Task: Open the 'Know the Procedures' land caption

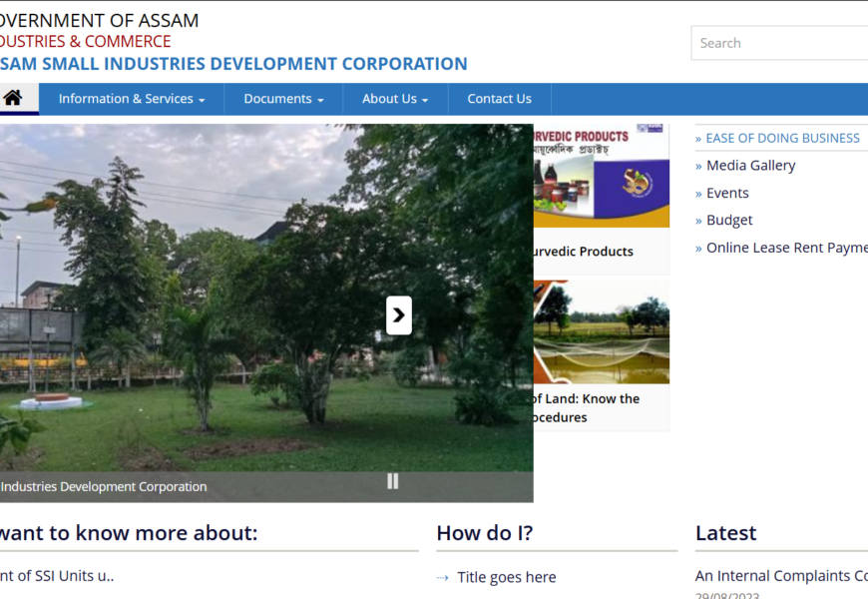Action: (585, 407)
